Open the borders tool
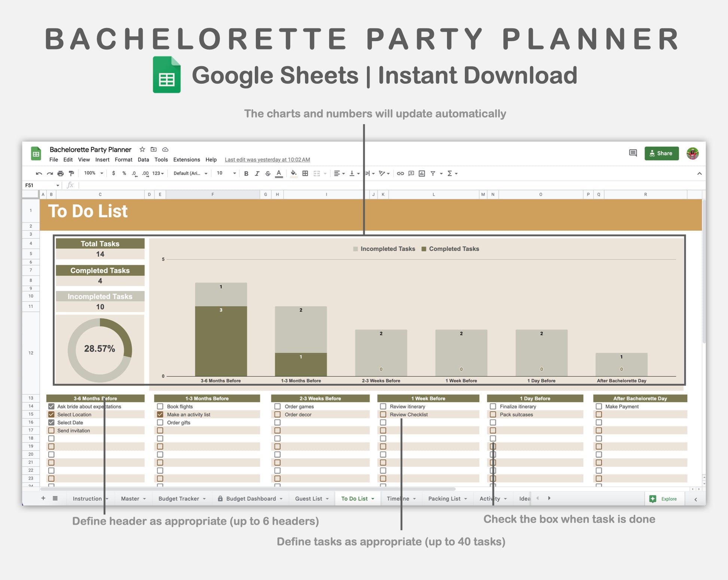This screenshot has height=580, width=728. pyautogui.click(x=305, y=174)
